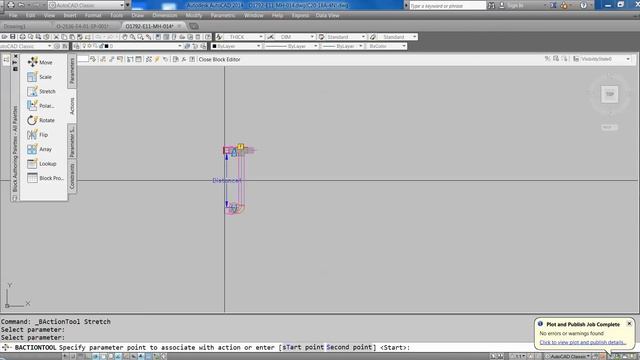The image size is (640, 360).
Task: Open the Express menu
Action: [x=300, y=16]
